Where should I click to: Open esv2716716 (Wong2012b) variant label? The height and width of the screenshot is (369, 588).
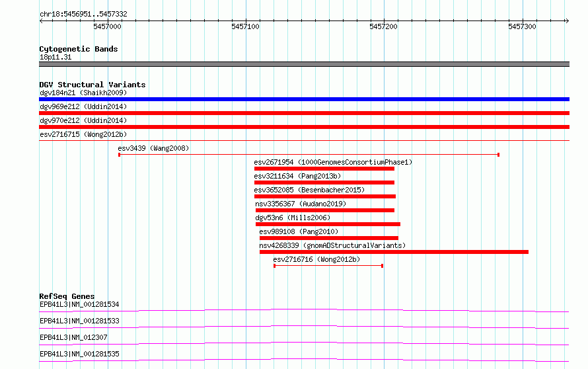coord(316,259)
